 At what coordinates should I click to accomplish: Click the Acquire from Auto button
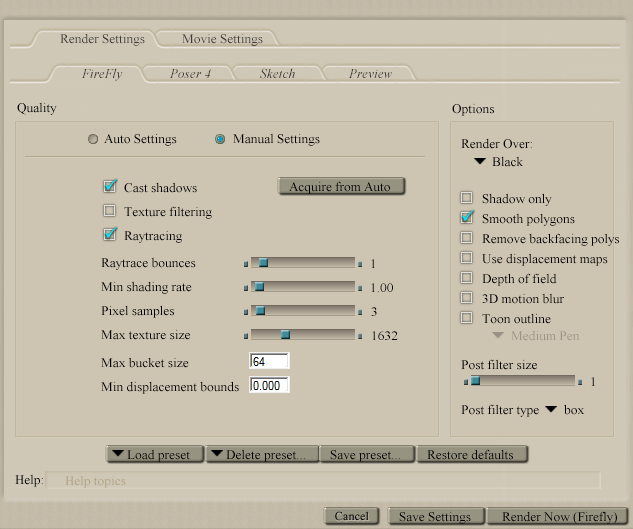[341, 187]
